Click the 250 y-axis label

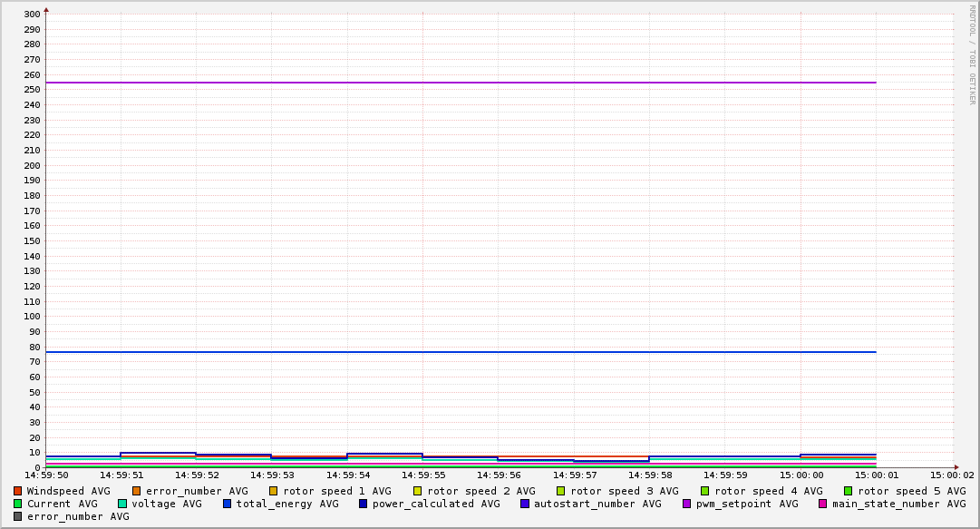(x=32, y=90)
